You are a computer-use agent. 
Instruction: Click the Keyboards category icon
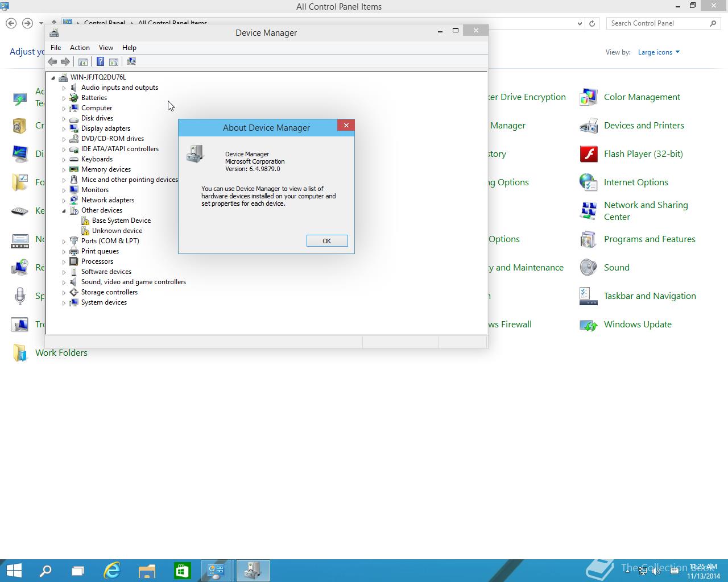tap(74, 159)
